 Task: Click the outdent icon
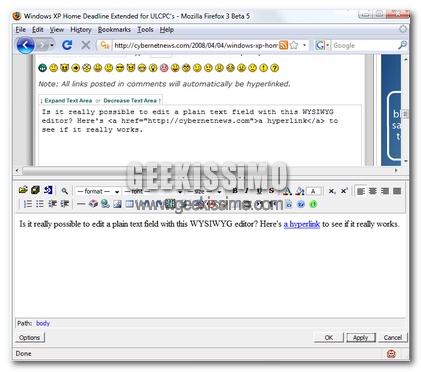pos(52,204)
